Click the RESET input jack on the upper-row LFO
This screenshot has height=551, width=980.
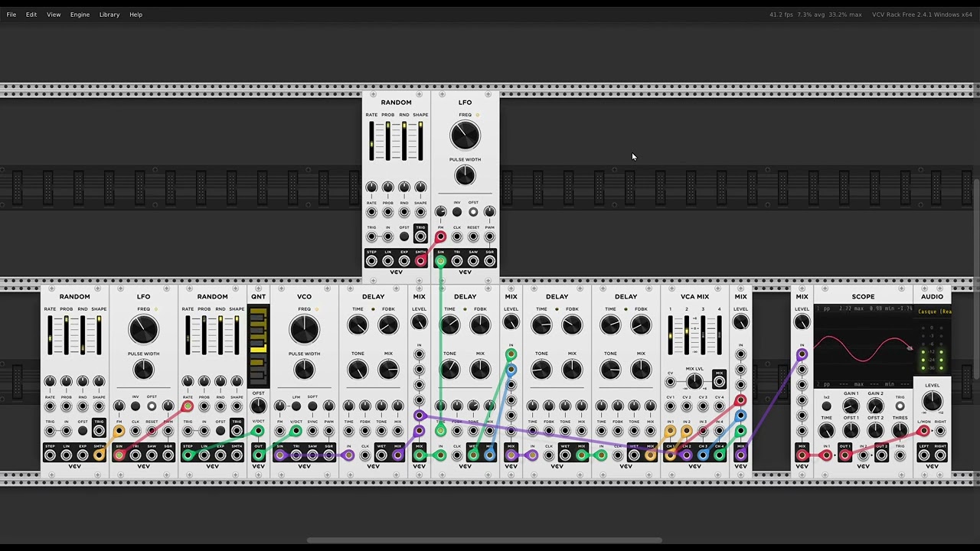[x=473, y=236]
